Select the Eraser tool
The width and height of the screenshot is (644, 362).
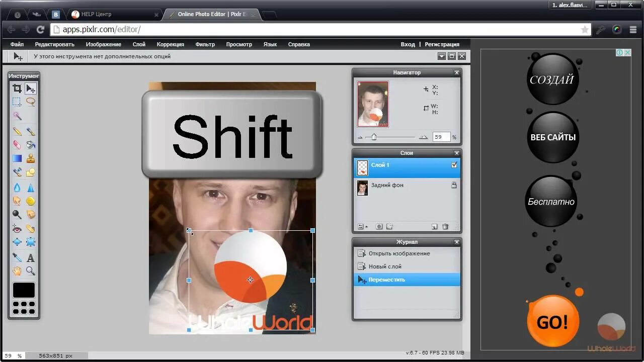17,145
